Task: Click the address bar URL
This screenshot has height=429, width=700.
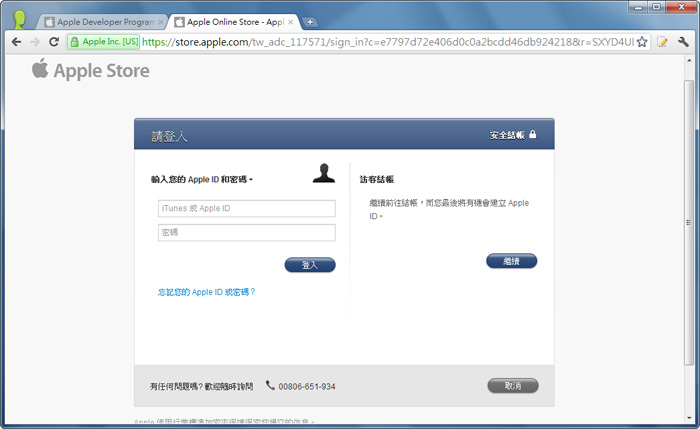Action: pos(388,42)
